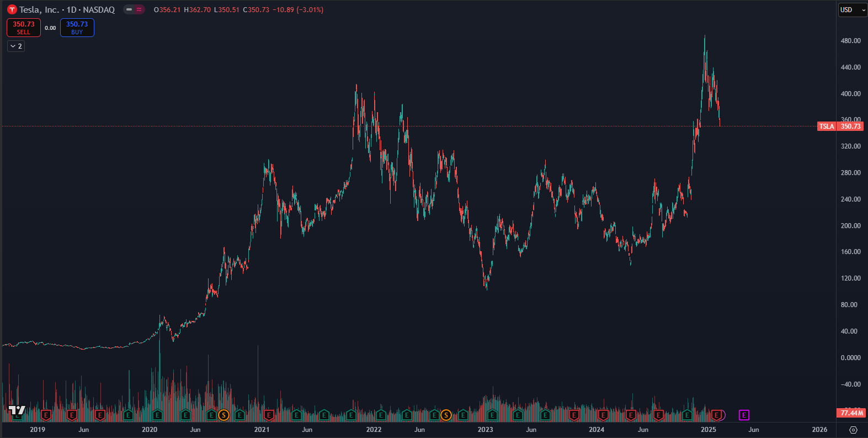Click red earnings marker just after Jun 2019
The width and height of the screenshot is (868, 438).
click(100, 415)
